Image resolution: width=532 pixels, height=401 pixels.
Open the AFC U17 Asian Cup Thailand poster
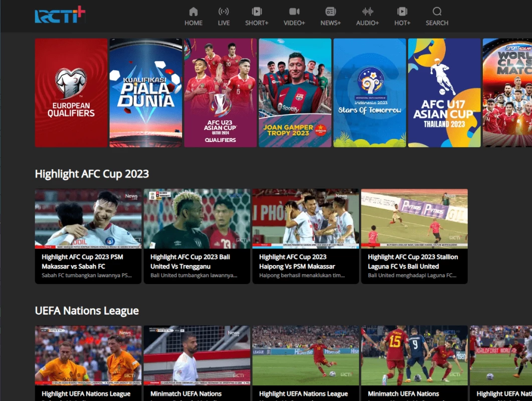[x=444, y=93]
